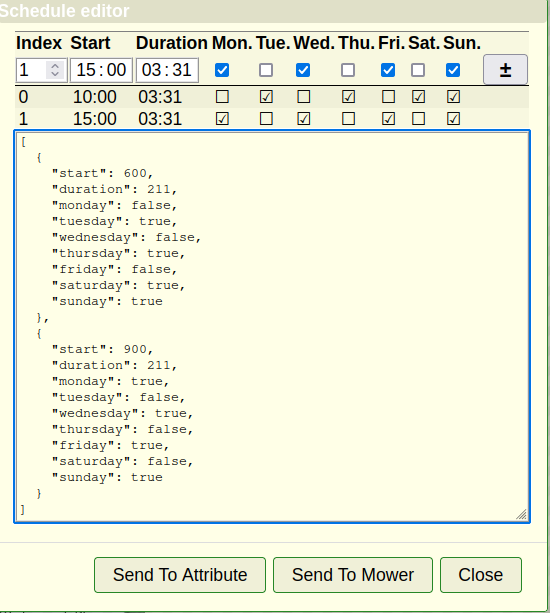Uncheck the Sun. checkbox in editor row
550x613 pixels.
click(x=453, y=70)
